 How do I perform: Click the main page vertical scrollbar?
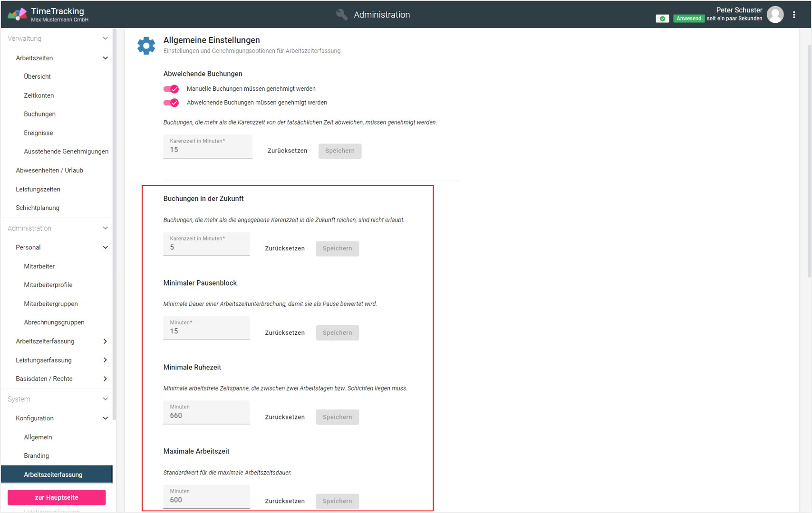click(809, 161)
